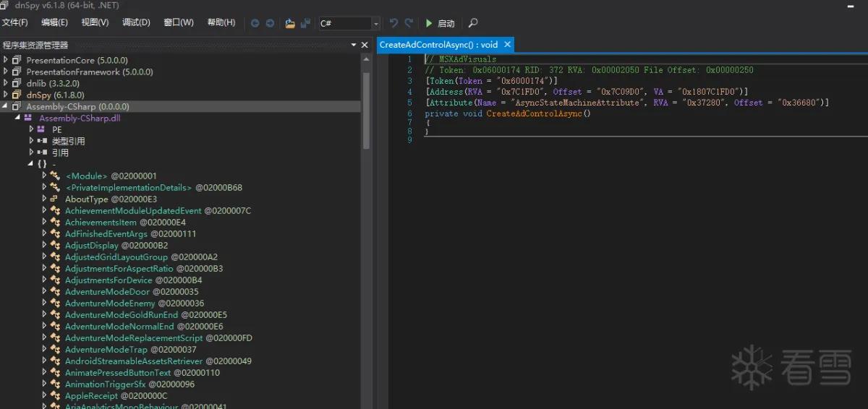This screenshot has width=868, height=409.
Task: Click the <PrivateImplementationDetails> class icon
Action: click(56, 187)
